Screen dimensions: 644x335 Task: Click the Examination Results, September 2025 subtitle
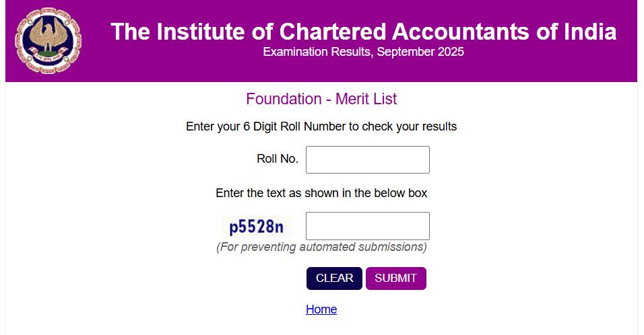[x=363, y=52]
